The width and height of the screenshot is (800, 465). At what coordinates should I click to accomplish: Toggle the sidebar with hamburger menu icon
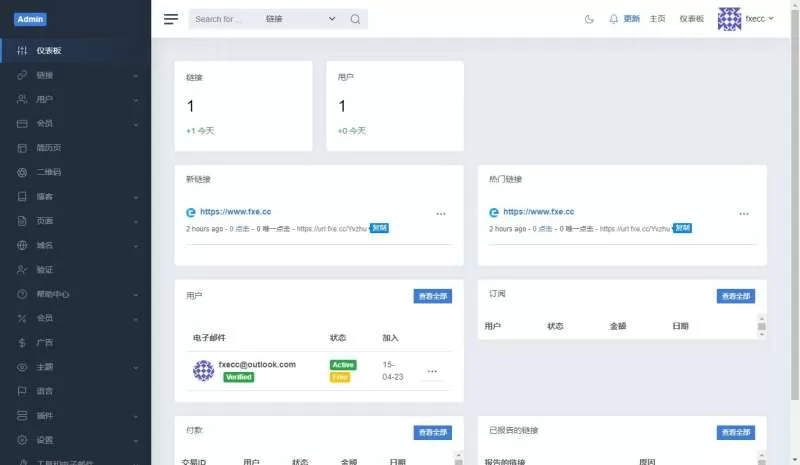click(x=171, y=19)
